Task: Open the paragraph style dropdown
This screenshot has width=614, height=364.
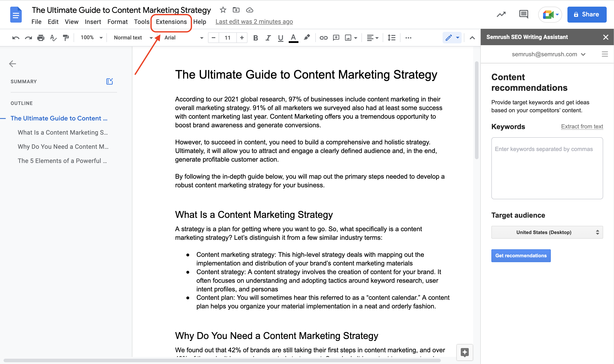Action: [133, 38]
